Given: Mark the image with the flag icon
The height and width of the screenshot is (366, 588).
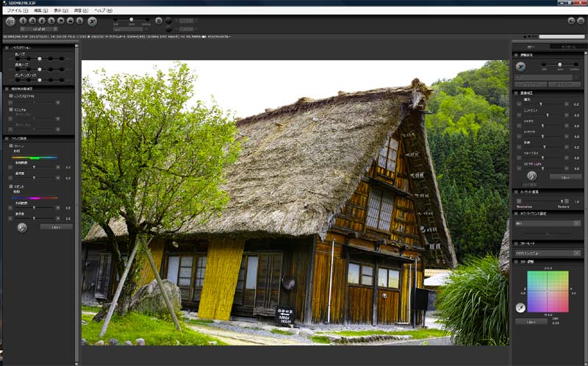Looking at the screenshot, I should [x=61, y=21].
